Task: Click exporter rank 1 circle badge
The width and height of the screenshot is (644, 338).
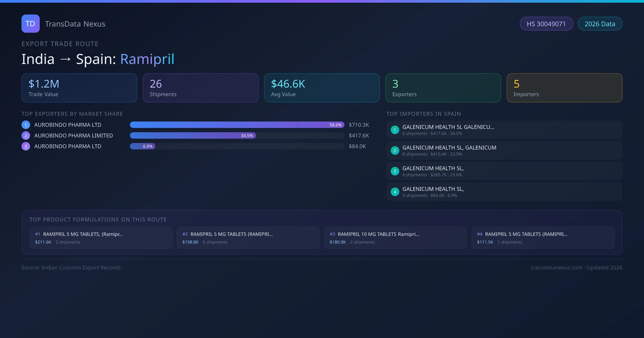Action: point(26,125)
